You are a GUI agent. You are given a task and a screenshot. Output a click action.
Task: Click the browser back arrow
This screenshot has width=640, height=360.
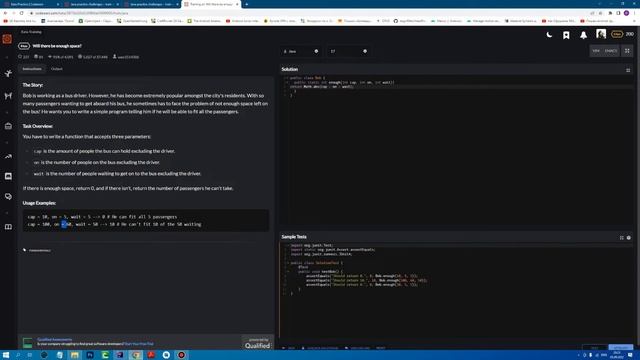[x=5, y=13]
